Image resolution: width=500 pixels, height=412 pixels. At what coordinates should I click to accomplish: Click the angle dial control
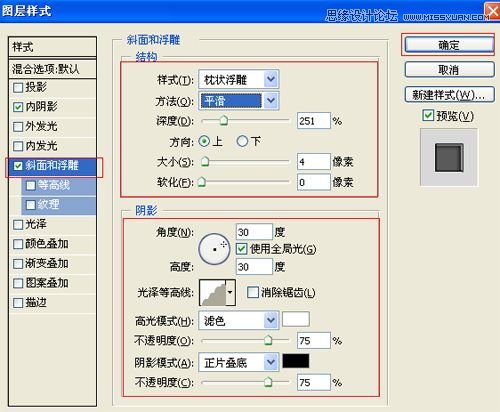point(214,249)
